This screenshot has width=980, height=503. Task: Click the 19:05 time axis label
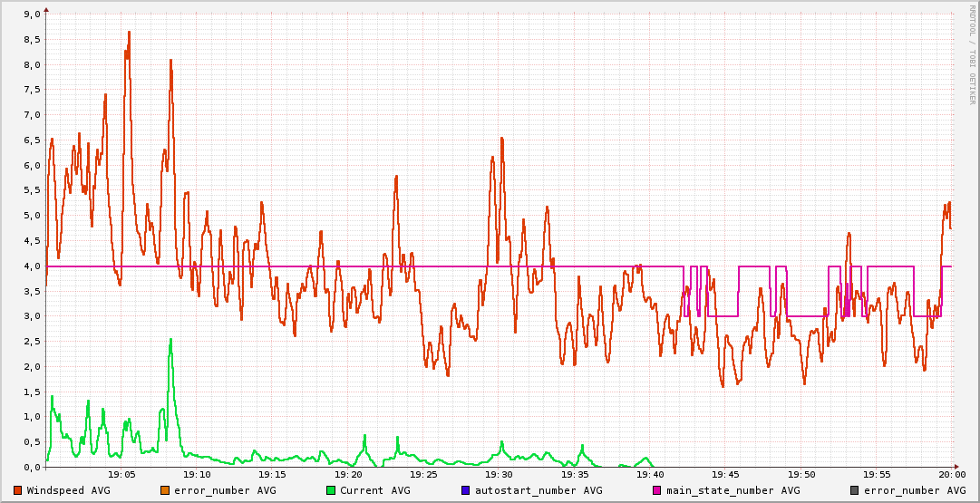(121, 476)
